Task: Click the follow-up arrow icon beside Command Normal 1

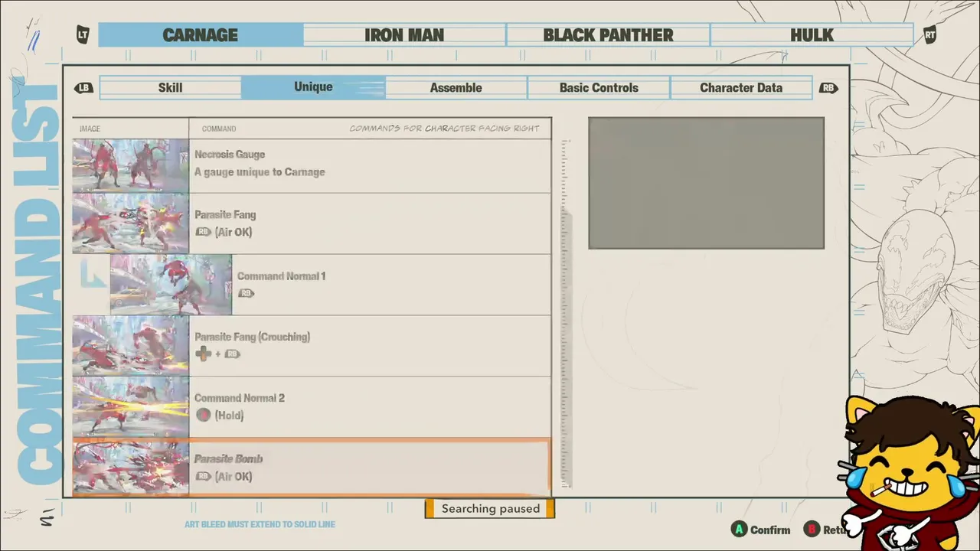Action: (93, 275)
